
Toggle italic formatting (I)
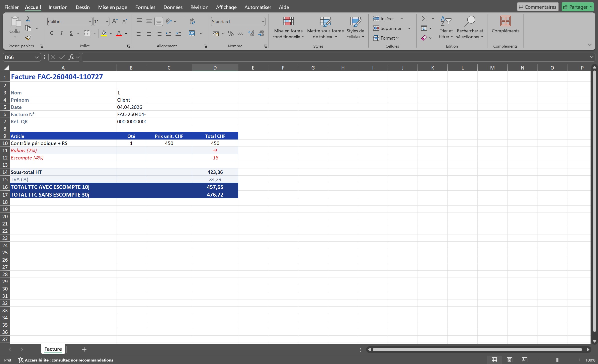click(61, 33)
